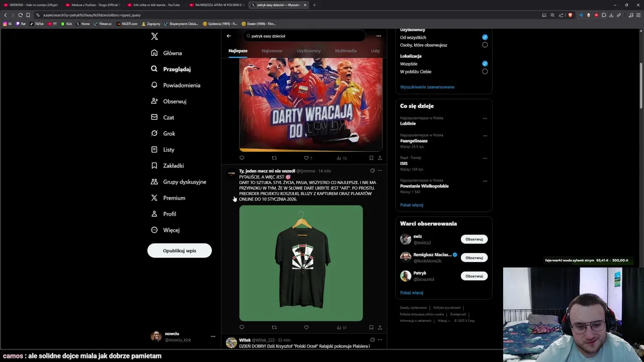Open Premium page
The image size is (644, 362).
tap(168, 198)
